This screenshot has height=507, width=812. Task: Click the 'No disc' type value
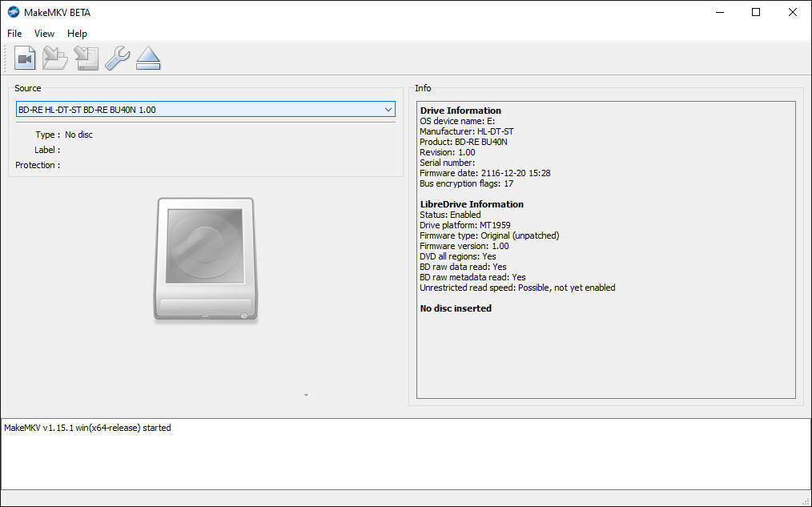click(x=78, y=135)
